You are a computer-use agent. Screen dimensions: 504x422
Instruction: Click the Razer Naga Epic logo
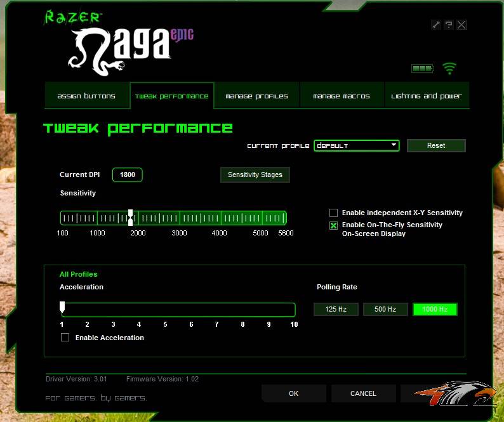(x=131, y=51)
